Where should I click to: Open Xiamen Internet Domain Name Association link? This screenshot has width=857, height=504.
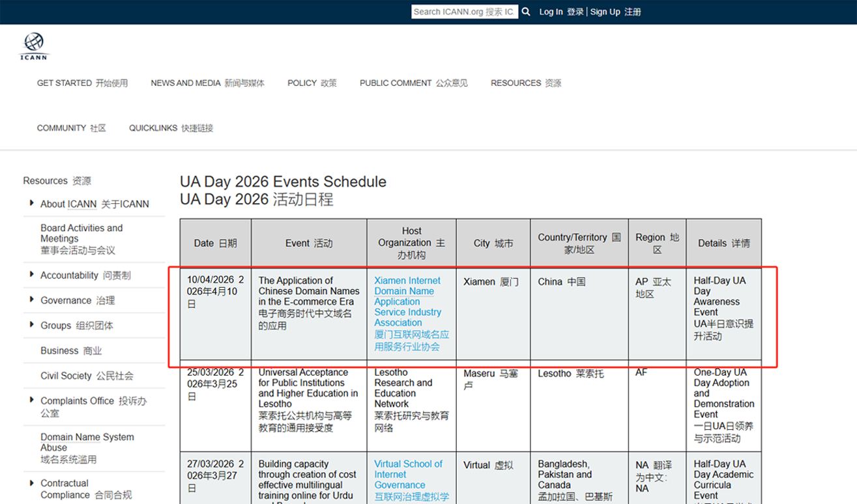click(x=407, y=301)
